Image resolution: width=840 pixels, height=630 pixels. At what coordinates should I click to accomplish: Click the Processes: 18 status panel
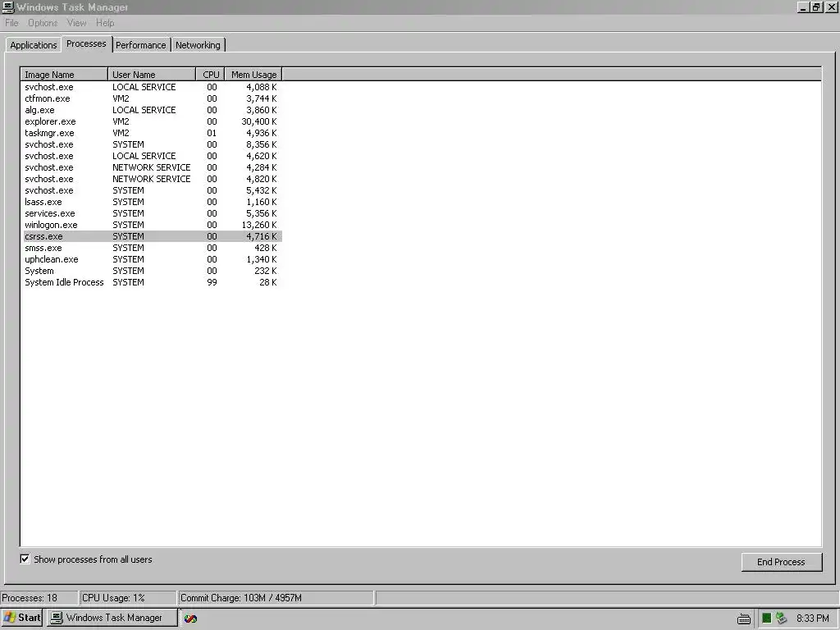[x=39, y=598]
